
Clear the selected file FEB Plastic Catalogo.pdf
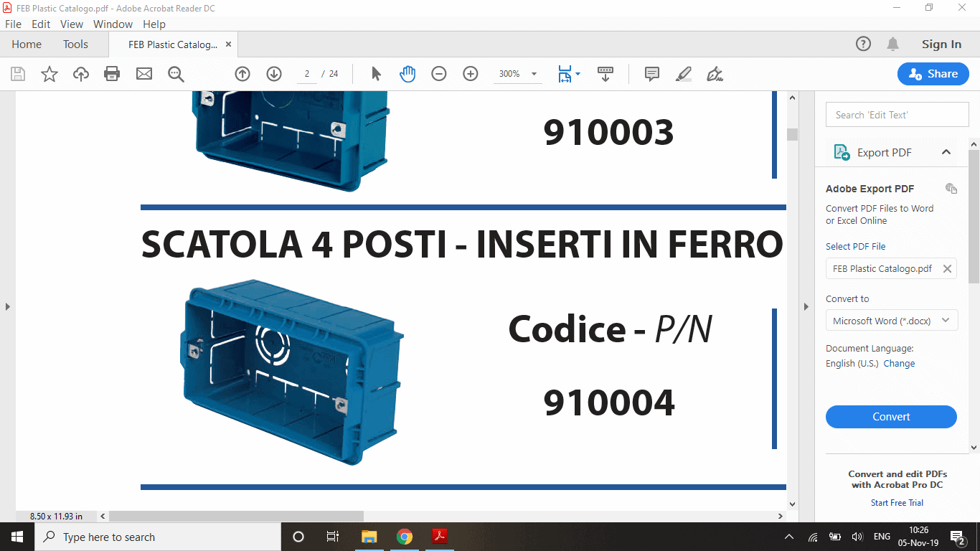(947, 269)
